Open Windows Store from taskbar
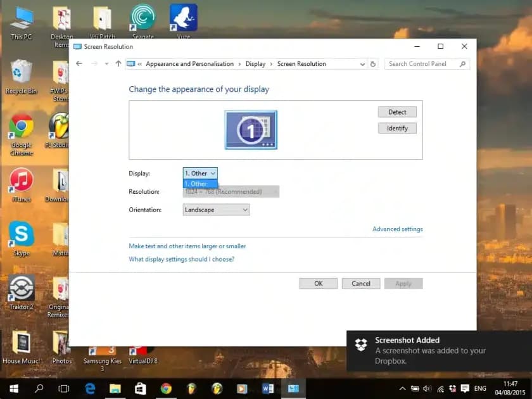The image size is (532, 399). click(140, 388)
